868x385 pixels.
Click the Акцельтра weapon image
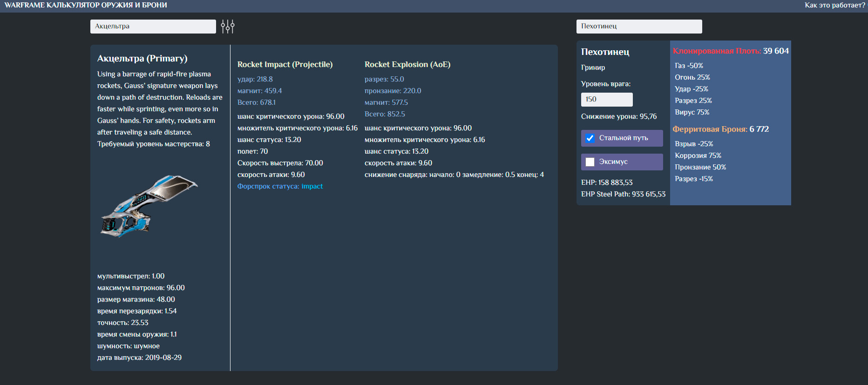(x=149, y=206)
